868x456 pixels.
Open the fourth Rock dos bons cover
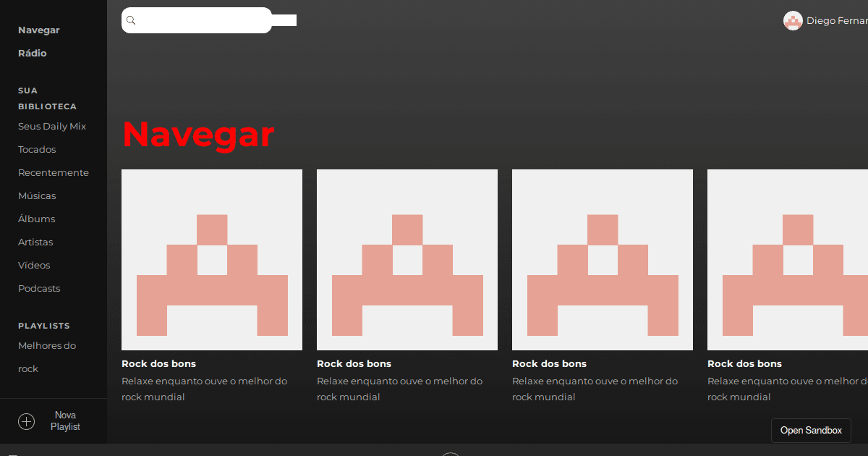click(788, 260)
